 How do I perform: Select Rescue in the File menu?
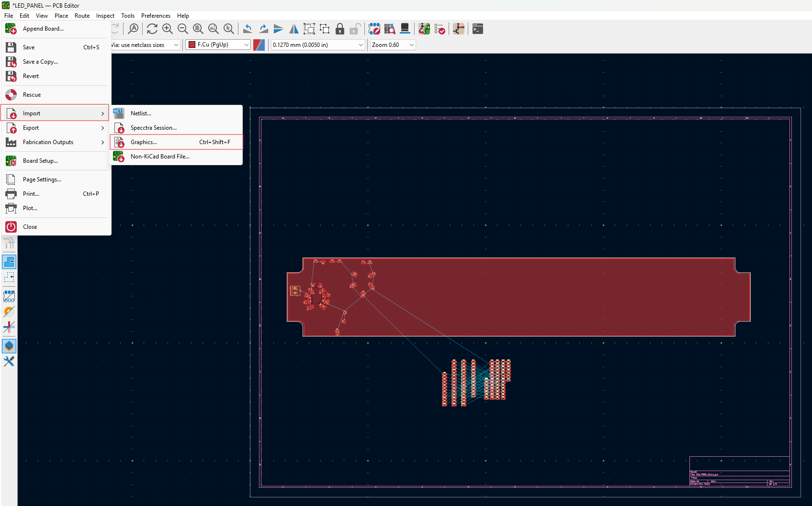[x=56, y=95]
